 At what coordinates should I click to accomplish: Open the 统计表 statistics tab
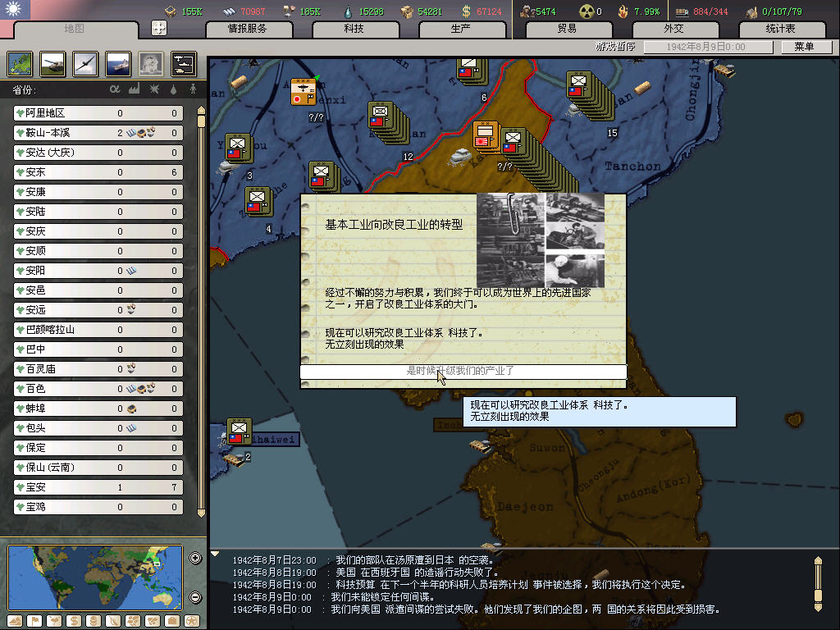781,29
